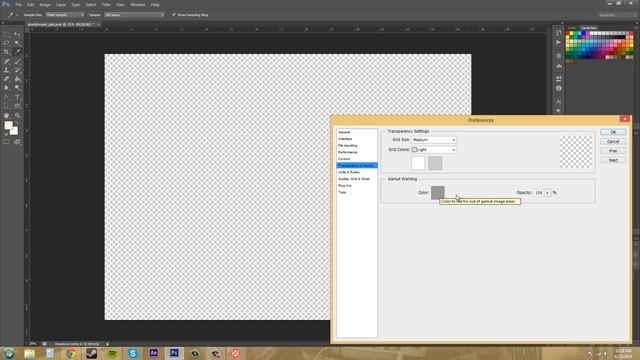
Task: Select the Dodge tool
Action: [x=17, y=87]
